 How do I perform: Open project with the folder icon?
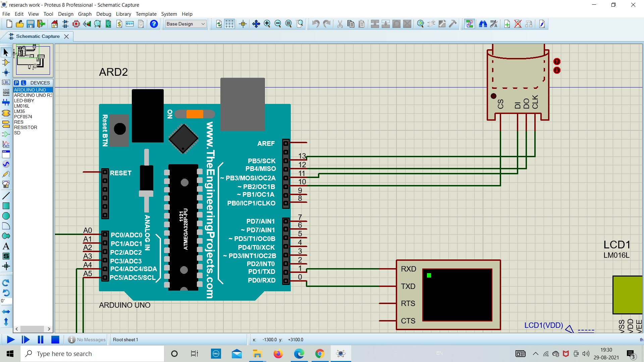(20, 24)
